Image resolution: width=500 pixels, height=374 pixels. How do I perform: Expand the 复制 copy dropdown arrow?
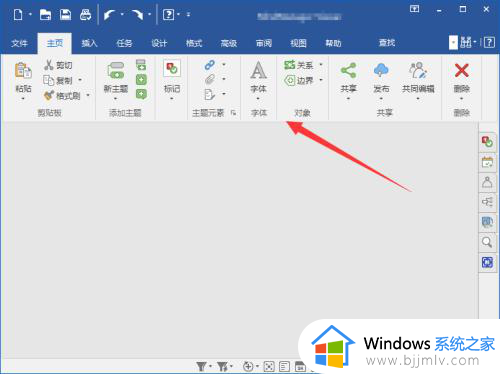tap(80, 80)
